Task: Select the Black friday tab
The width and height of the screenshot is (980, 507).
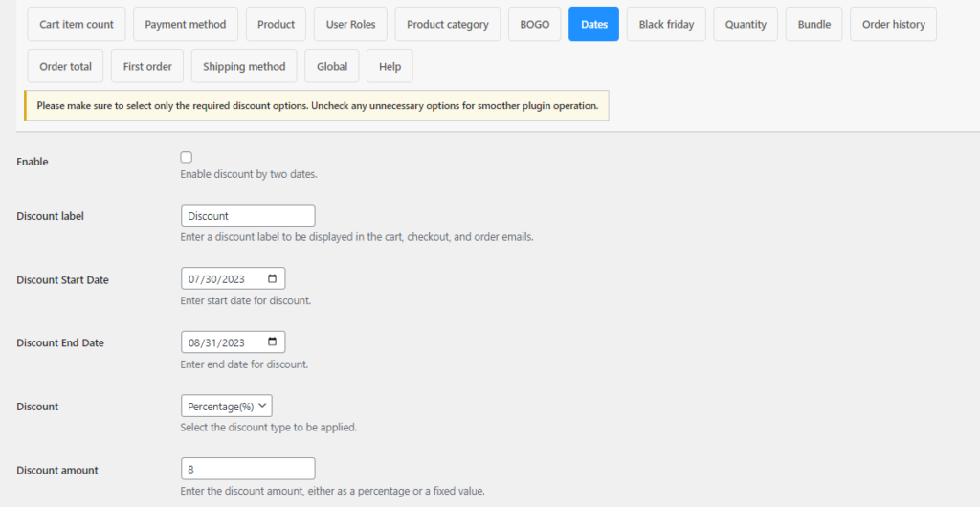Action: click(x=666, y=24)
